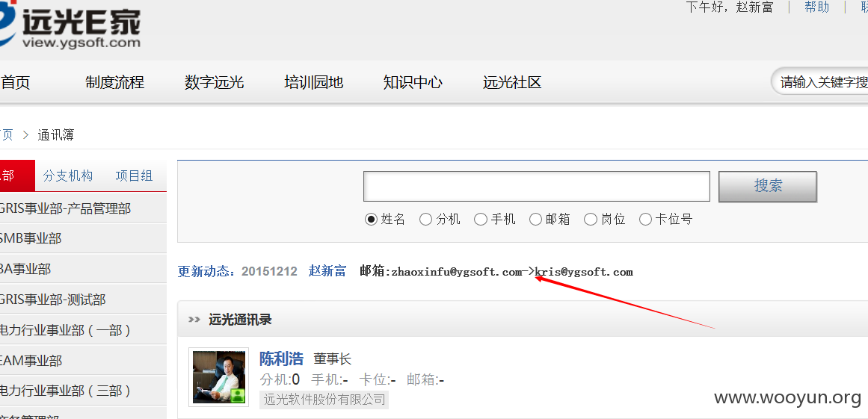Open the 数字远光 menu

pos(215,83)
